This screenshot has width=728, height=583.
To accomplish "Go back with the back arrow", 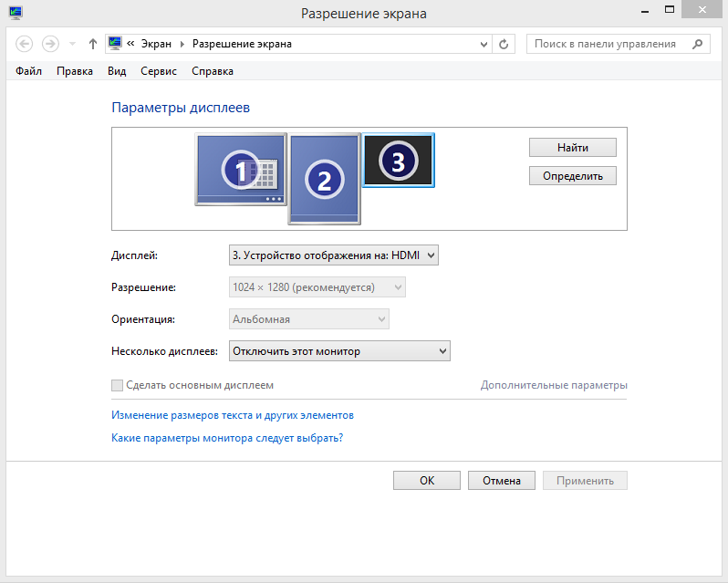I will pyautogui.click(x=24, y=44).
